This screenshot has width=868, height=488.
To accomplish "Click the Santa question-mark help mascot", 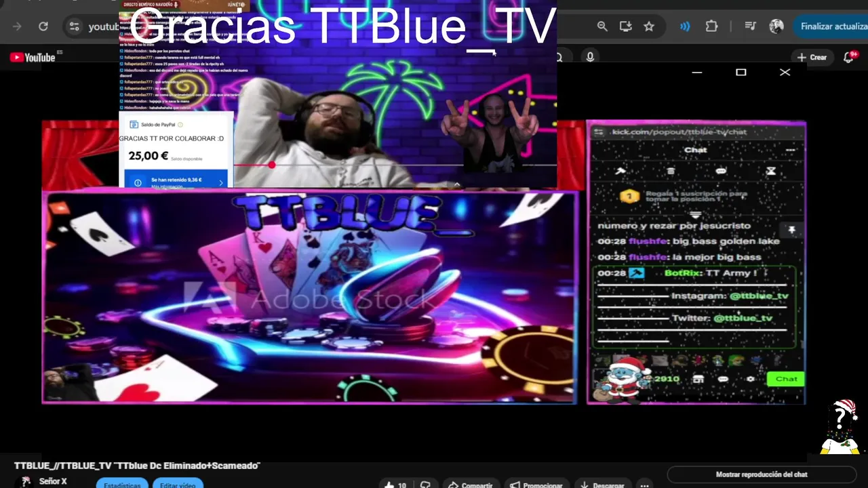I will (x=840, y=426).
